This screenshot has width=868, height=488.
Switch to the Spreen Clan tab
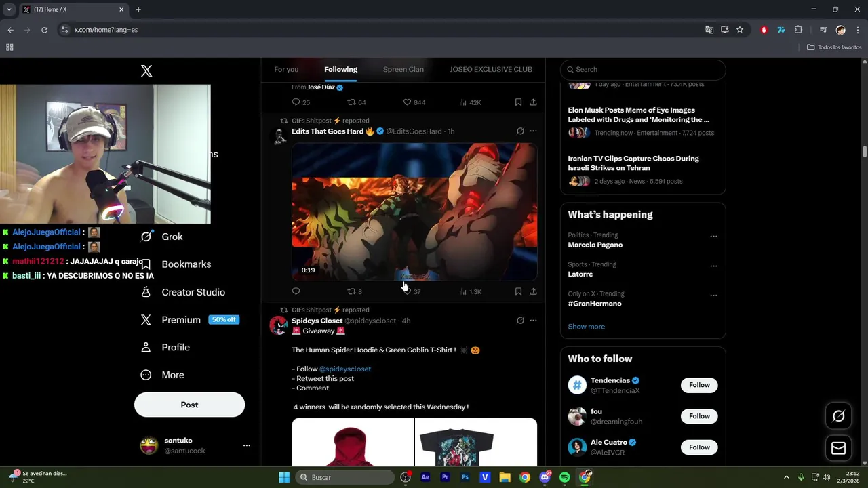(403, 69)
